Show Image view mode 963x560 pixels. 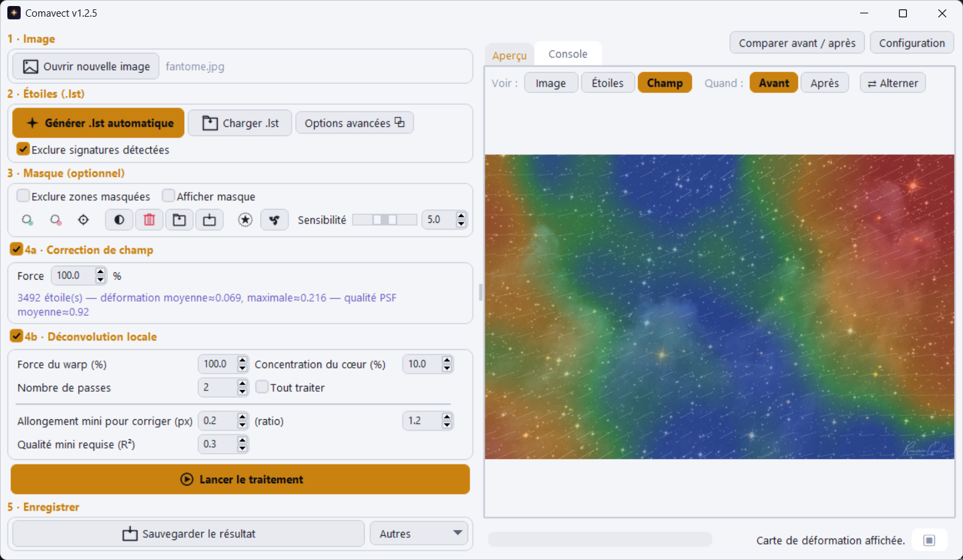[551, 83]
